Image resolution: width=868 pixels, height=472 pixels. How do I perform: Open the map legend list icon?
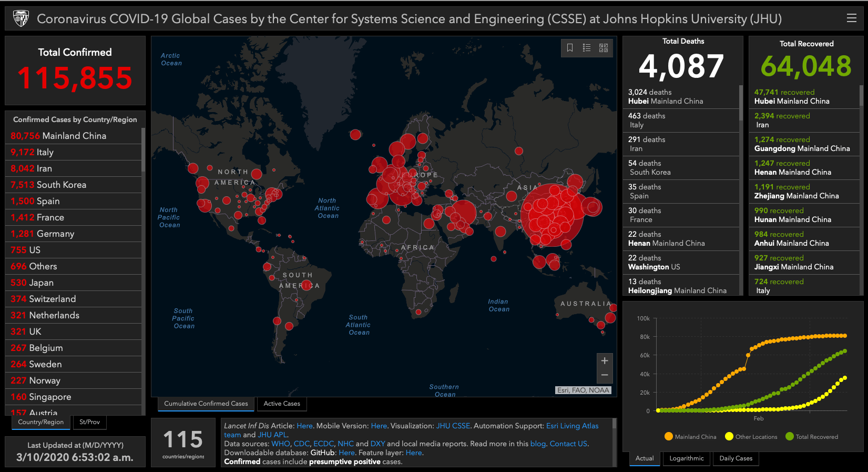pyautogui.click(x=587, y=48)
